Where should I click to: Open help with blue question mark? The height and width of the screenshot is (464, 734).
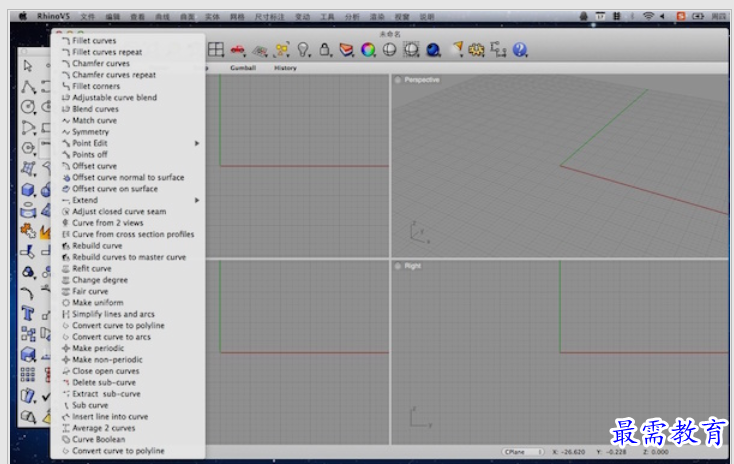click(x=520, y=50)
